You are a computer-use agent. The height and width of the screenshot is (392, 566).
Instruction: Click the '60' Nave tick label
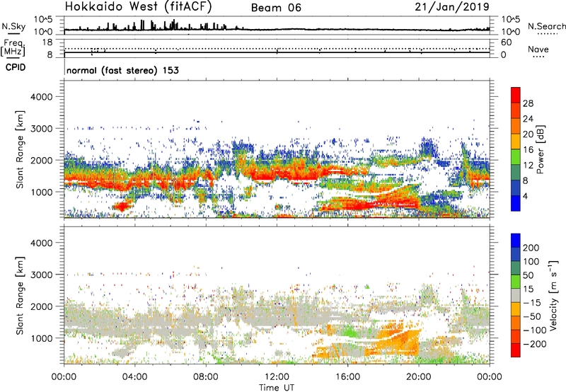[506, 42]
